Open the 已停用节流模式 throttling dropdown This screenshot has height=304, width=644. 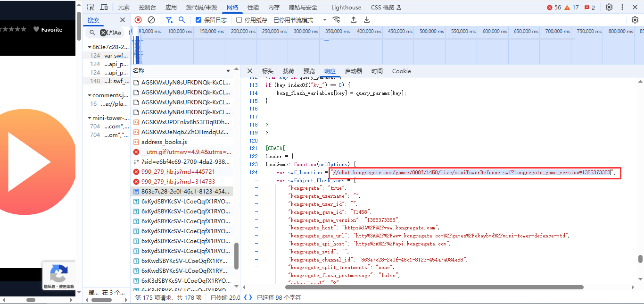pos(300,20)
